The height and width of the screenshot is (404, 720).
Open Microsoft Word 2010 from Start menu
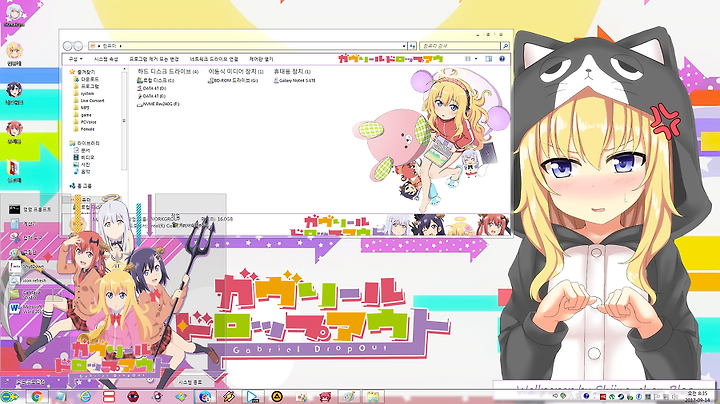coord(27,309)
